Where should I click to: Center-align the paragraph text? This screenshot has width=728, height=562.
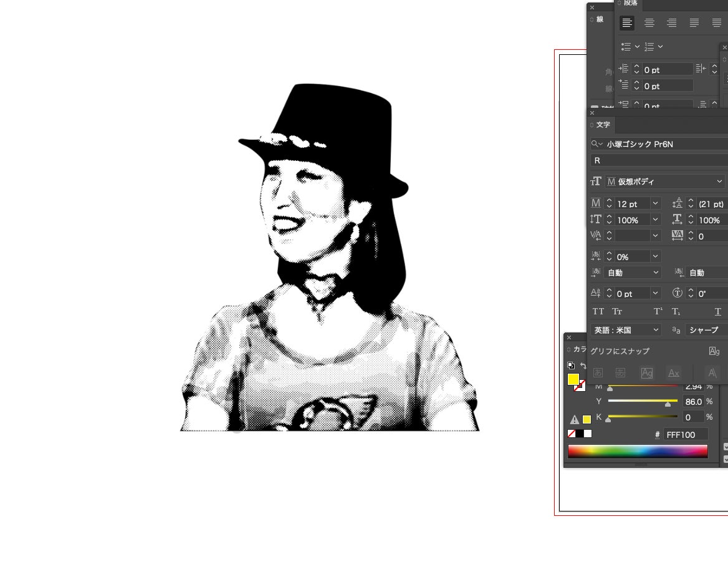(x=649, y=23)
